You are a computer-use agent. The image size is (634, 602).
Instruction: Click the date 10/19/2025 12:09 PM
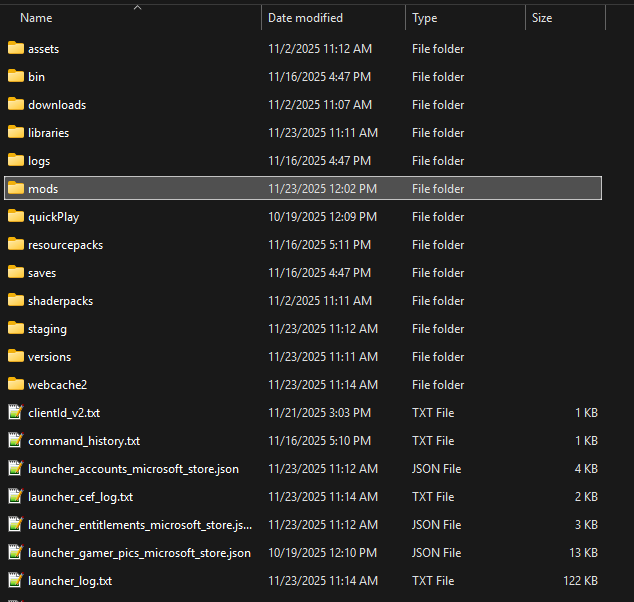pyautogui.click(x=322, y=217)
